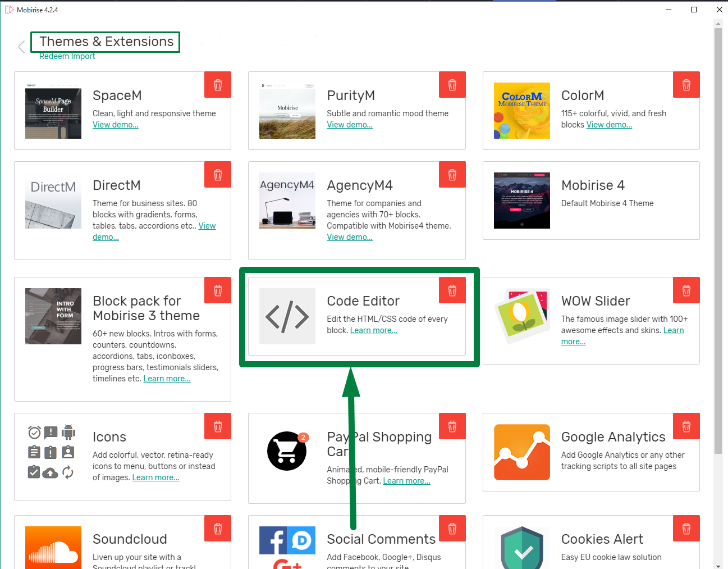This screenshot has height=569, width=728.
Task: Click the trash icon on SpaceM theme
Action: 217,84
